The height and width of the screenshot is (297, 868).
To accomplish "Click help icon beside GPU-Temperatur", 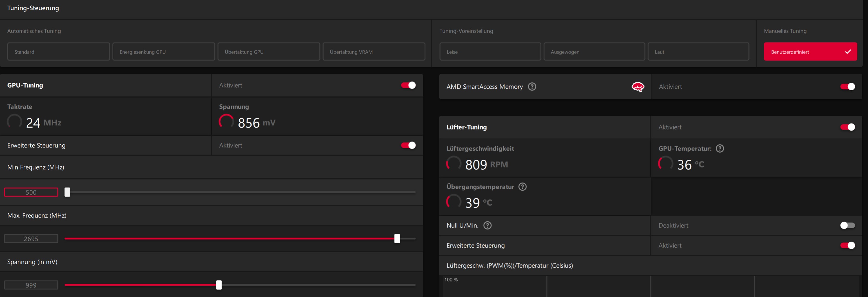I will coord(720,148).
